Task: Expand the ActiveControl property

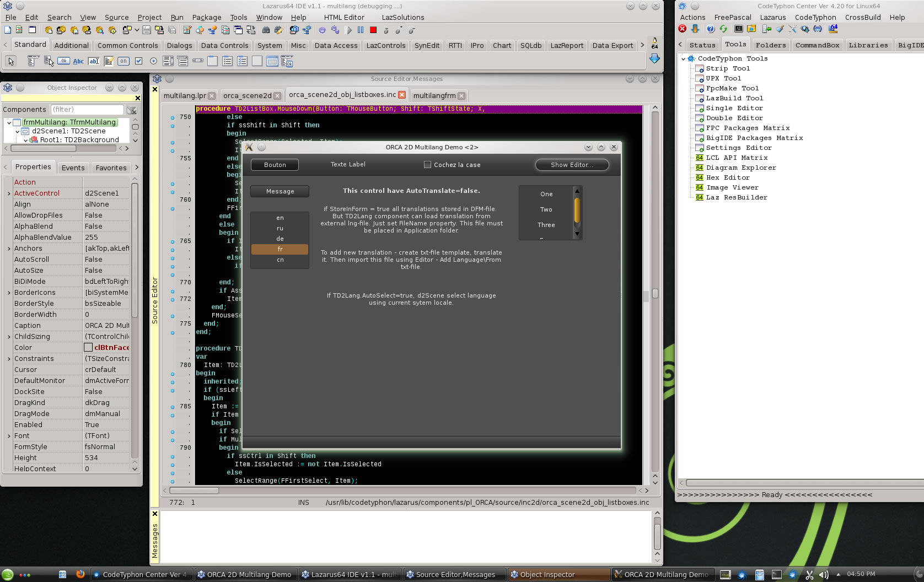Action: tap(9, 193)
